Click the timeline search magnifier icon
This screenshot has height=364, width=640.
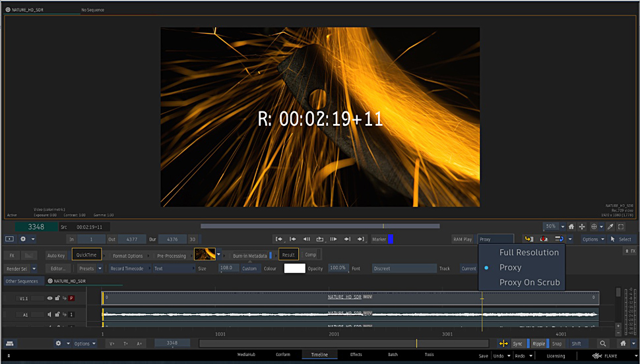tap(603, 344)
